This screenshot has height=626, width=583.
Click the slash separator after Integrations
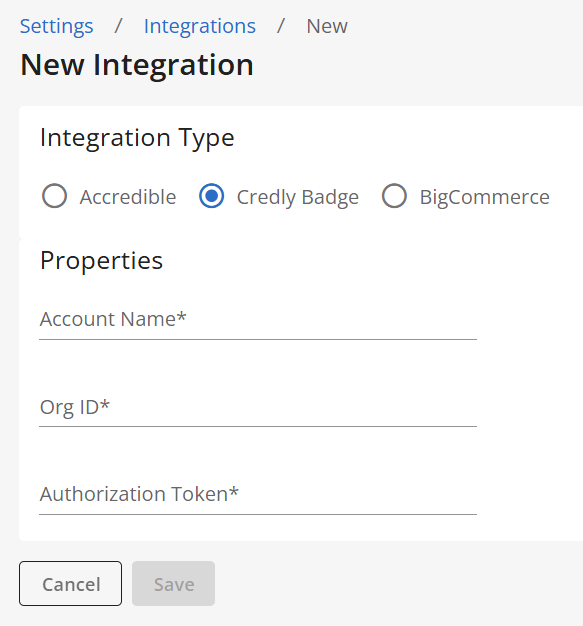tap(281, 26)
